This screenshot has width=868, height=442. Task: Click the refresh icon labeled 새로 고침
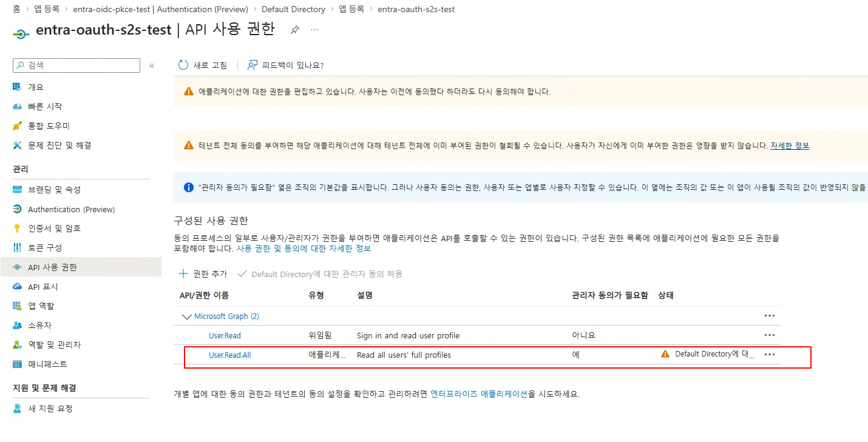183,65
